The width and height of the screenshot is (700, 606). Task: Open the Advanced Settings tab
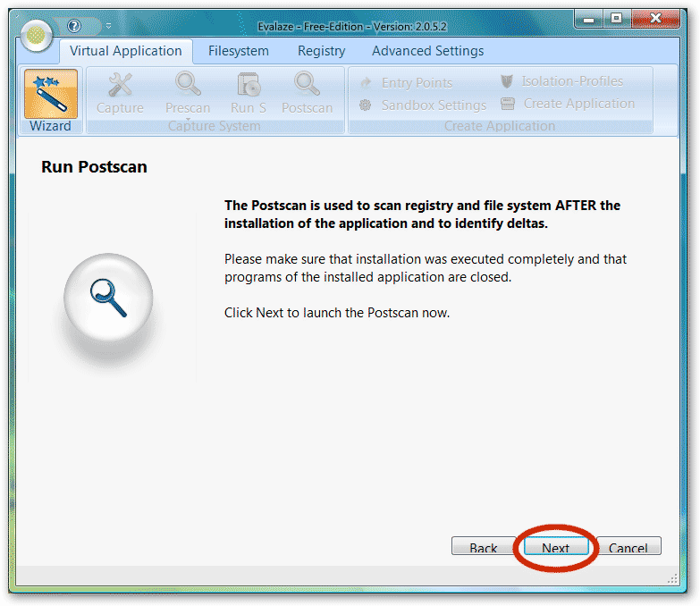(x=427, y=51)
